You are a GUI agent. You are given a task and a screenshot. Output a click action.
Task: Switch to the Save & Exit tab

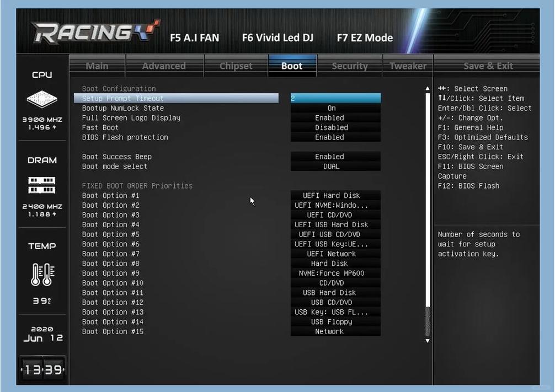click(488, 66)
